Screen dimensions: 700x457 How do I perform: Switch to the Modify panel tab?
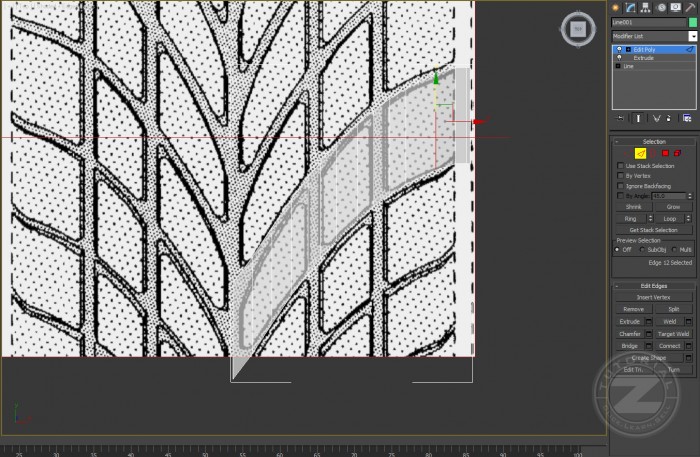pyautogui.click(x=630, y=7)
